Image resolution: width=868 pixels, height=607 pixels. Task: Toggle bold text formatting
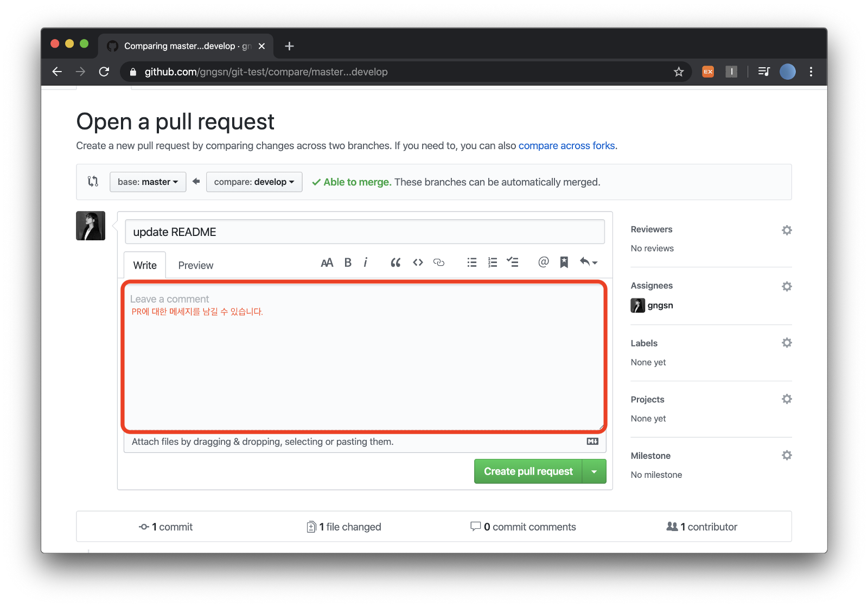348,263
